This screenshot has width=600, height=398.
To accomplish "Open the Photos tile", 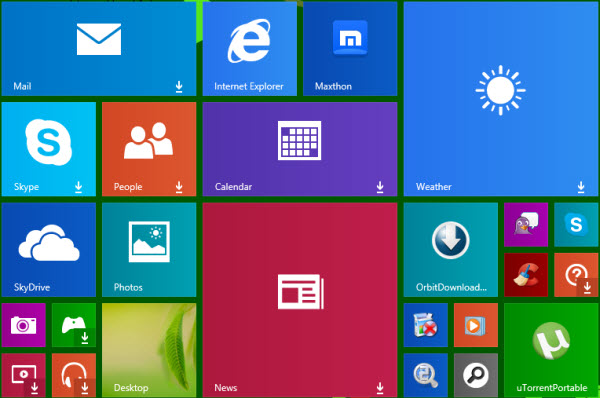I will click(x=149, y=250).
